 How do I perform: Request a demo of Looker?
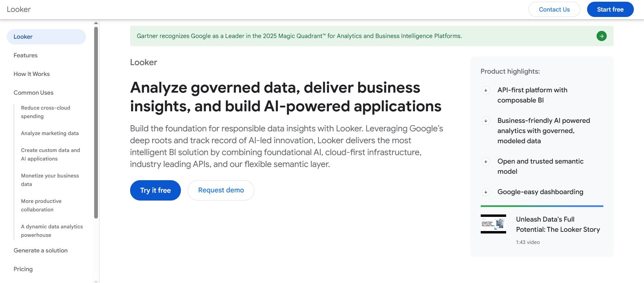coord(221,190)
